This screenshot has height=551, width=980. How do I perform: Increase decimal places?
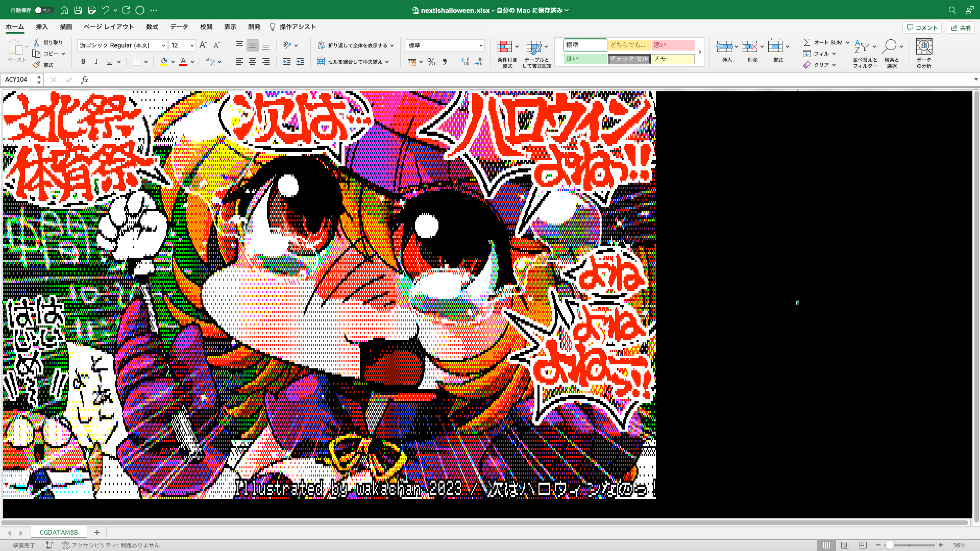click(465, 62)
